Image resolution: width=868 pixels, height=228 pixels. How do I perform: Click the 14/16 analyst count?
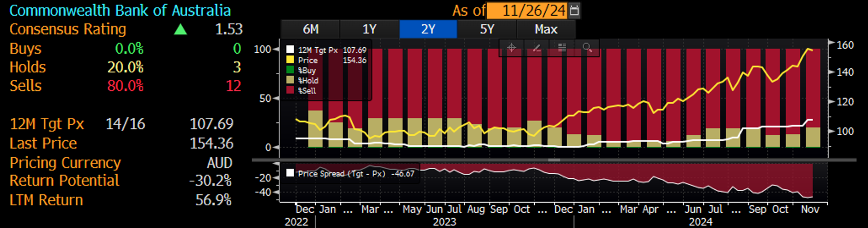(x=125, y=124)
